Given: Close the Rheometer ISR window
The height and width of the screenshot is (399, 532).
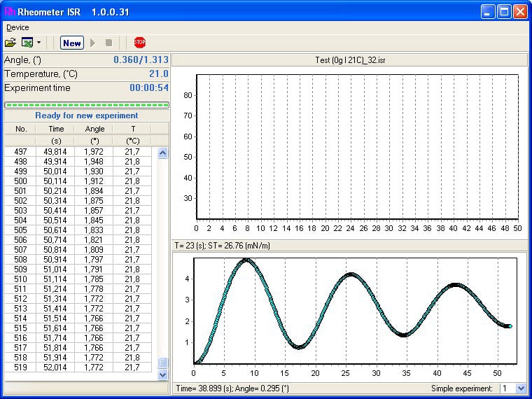Looking at the screenshot, I should [x=520, y=12].
